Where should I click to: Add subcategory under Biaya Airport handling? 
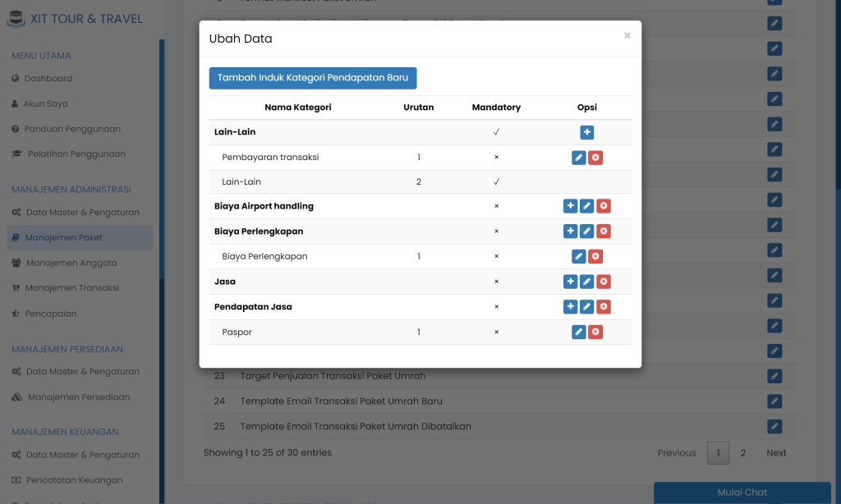(x=570, y=206)
